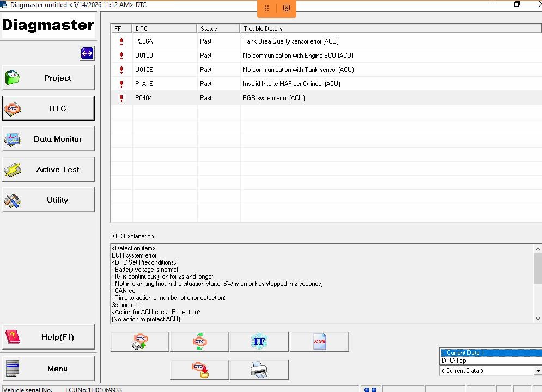This screenshot has width=542, height=392.
Task: Sort by the FF column header
Action: click(121, 29)
